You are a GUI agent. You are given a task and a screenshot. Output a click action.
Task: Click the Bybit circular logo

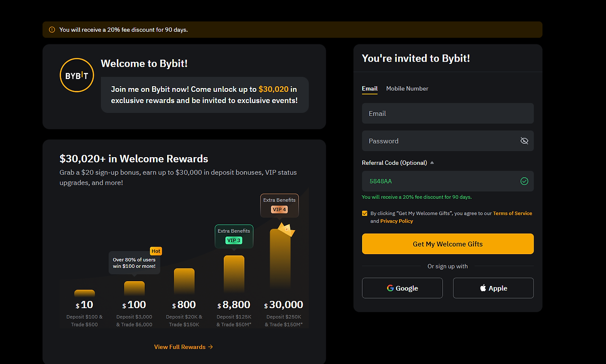point(77,75)
